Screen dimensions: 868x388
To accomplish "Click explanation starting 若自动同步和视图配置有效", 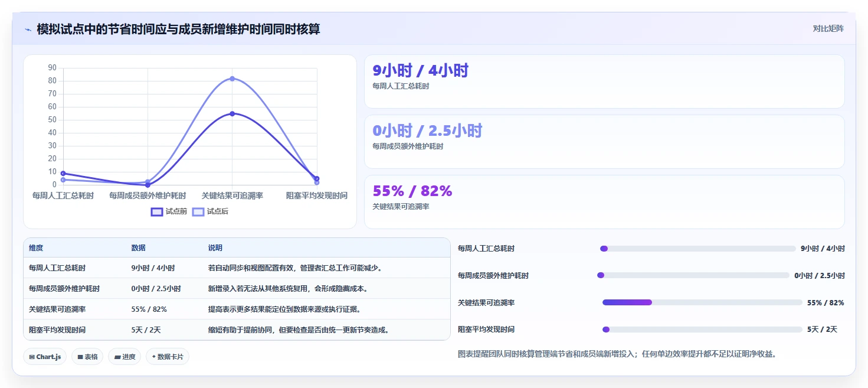I will (296, 268).
